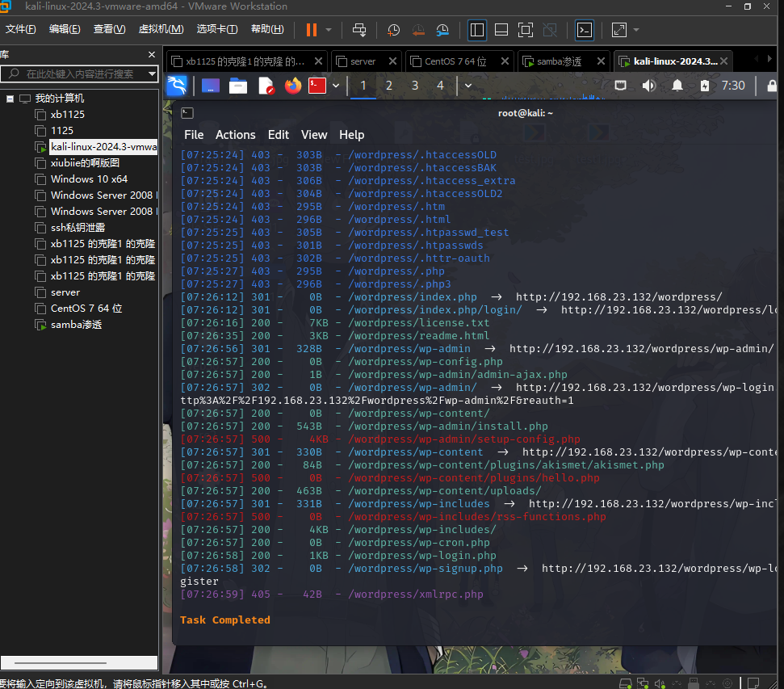784x689 pixels.
Task: Click the VMware pause virtual machine button
Action: tap(311, 30)
